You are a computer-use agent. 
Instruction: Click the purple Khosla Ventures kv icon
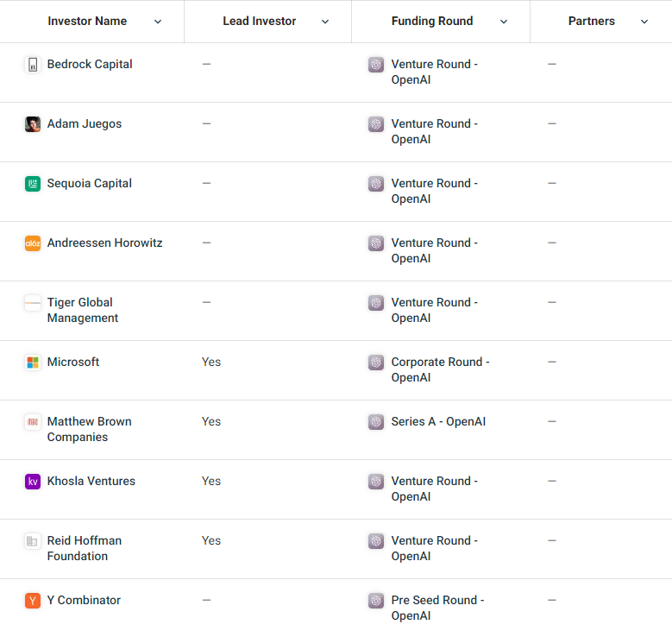pos(33,482)
